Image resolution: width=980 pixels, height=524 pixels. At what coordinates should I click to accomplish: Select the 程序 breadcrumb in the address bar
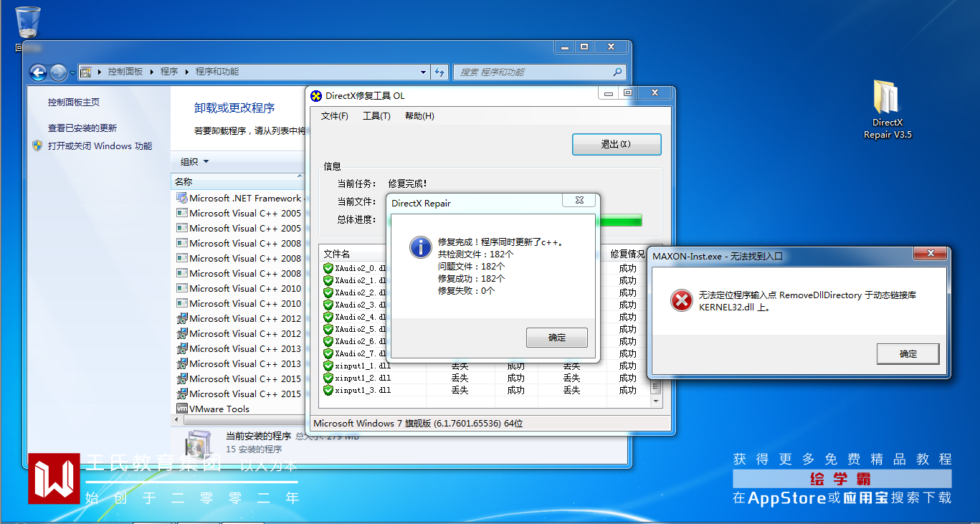pyautogui.click(x=169, y=72)
